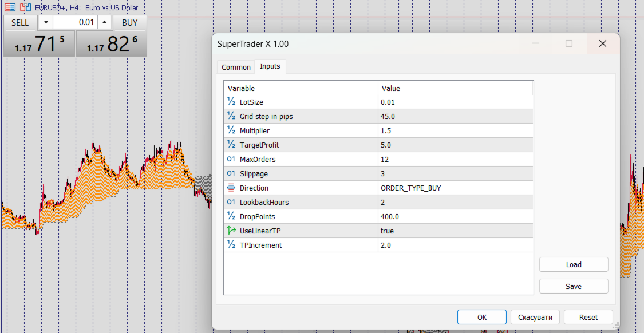
Task: Confirm settings with the OK button
Action: coord(482,317)
